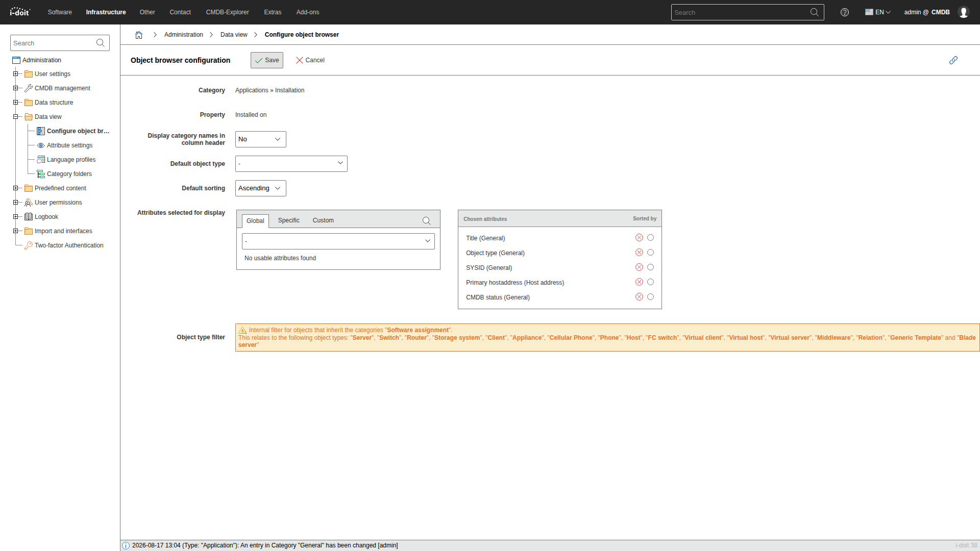This screenshot has width=980, height=551.
Task: Click the CMDB management wrench icon
Action: (x=29, y=88)
